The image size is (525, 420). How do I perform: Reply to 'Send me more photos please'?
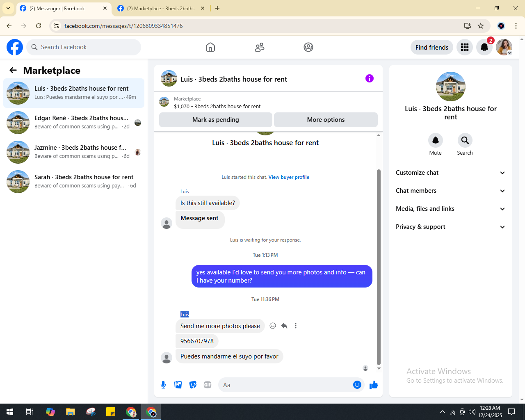click(284, 326)
